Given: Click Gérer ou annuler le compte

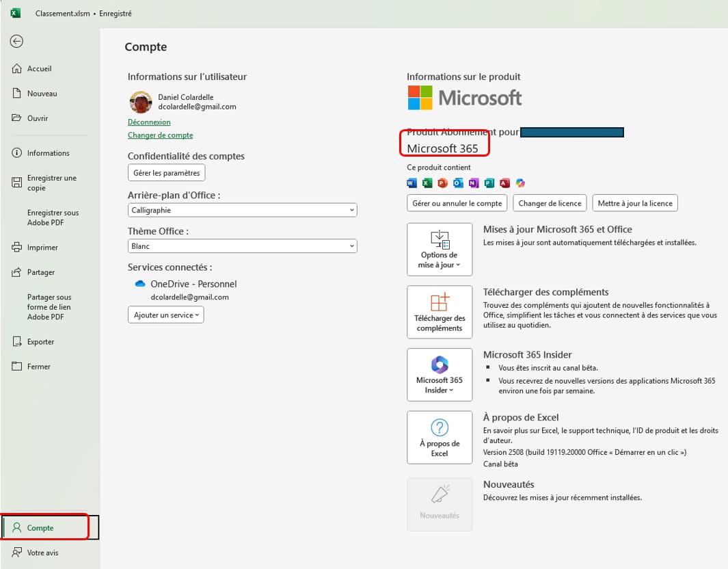Looking at the screenshot, I should coord(457,203).
